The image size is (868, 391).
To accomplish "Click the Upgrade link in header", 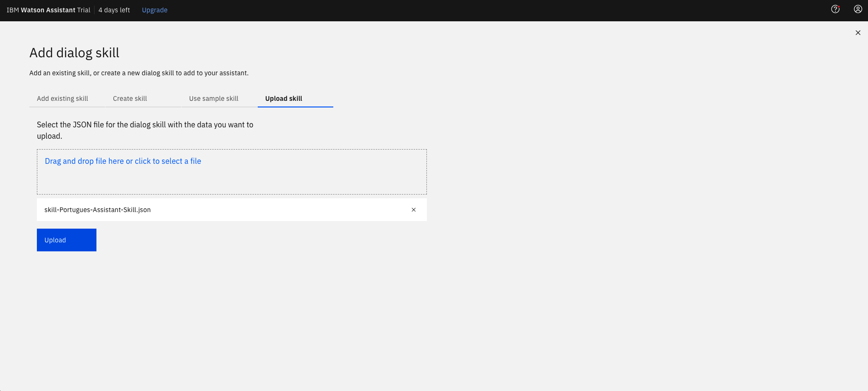I will (x=155, y=10).
